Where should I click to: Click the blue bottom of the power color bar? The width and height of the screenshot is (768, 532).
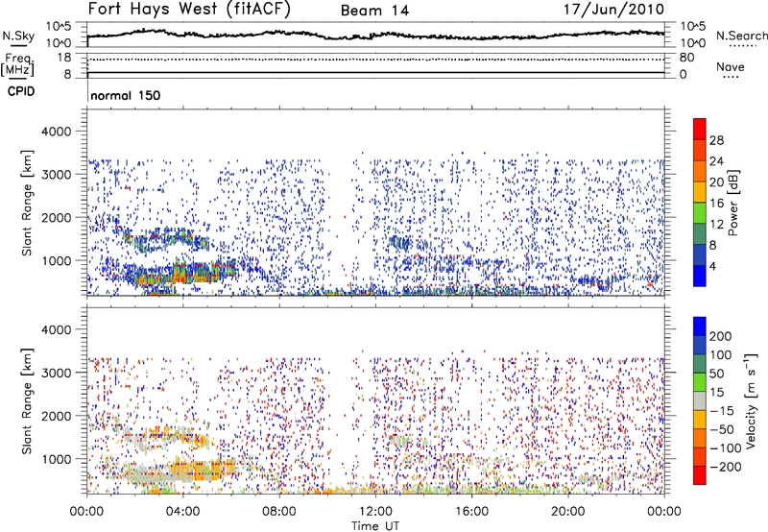(700, 276)
